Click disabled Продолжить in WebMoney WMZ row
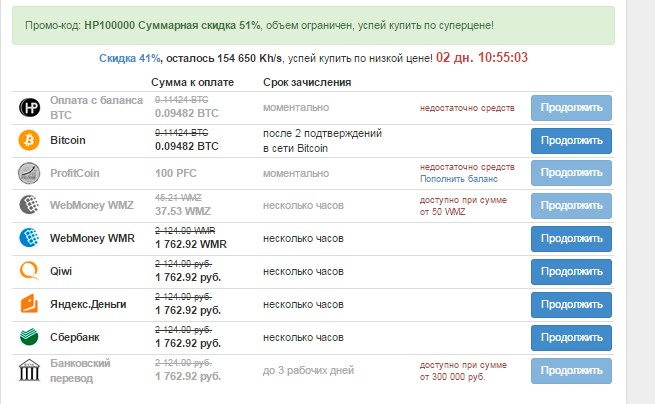 pyautogui.click(x=571, y=206)
